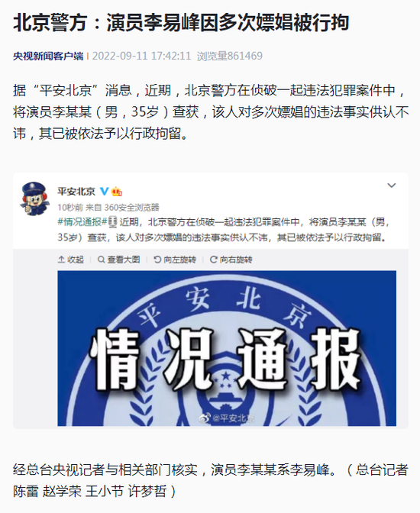Click the 平安北京 police mascot avatar
Viewport: 420px width, 513px height.
pyautogui.click(x=34, y=198)
